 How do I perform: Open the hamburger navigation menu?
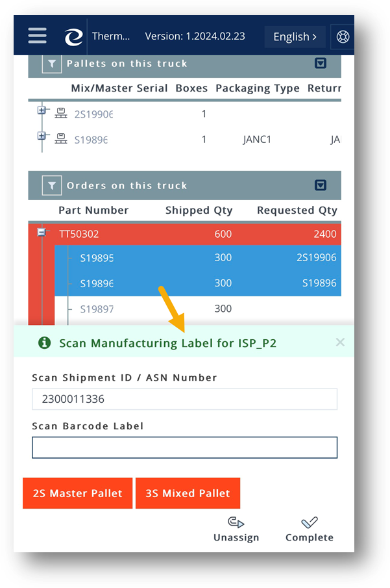37,36
